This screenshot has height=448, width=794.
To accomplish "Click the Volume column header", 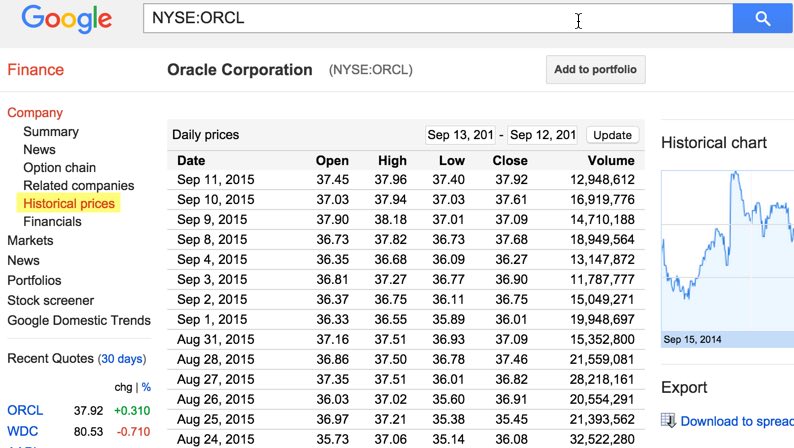I will (611, 160).
